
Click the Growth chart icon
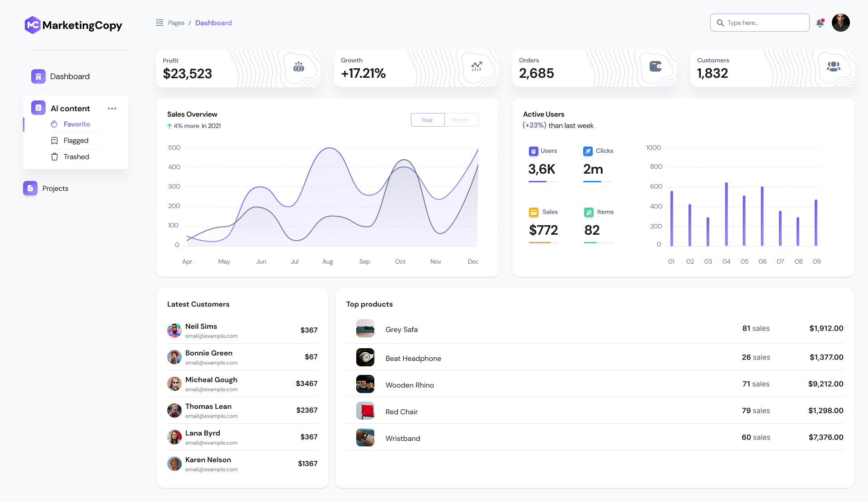[x=476, y=67]
